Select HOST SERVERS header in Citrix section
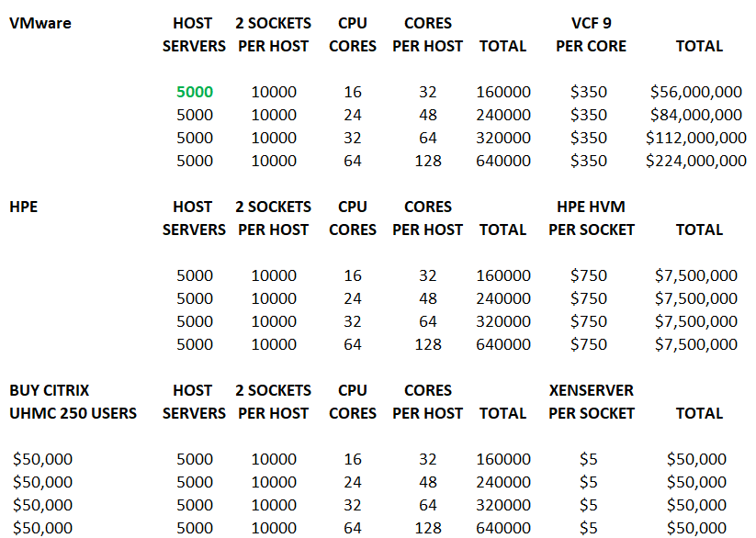Image resolution: width=756 pixels, height=538 pixels. [x=194, y=401]
